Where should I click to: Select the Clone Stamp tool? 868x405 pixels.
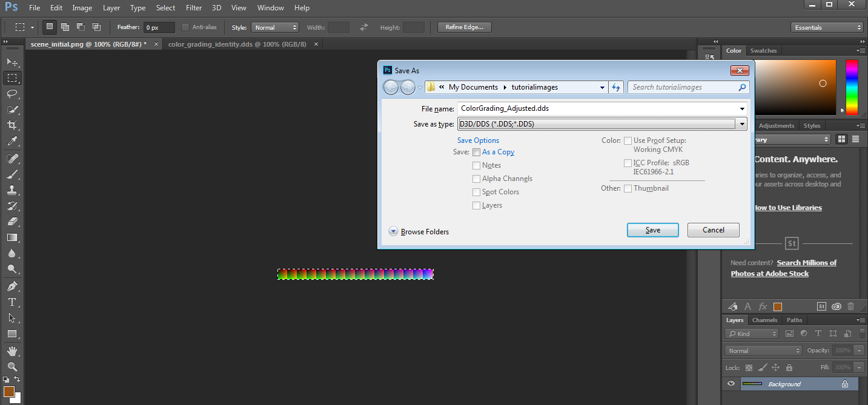(x=12, y=191)
